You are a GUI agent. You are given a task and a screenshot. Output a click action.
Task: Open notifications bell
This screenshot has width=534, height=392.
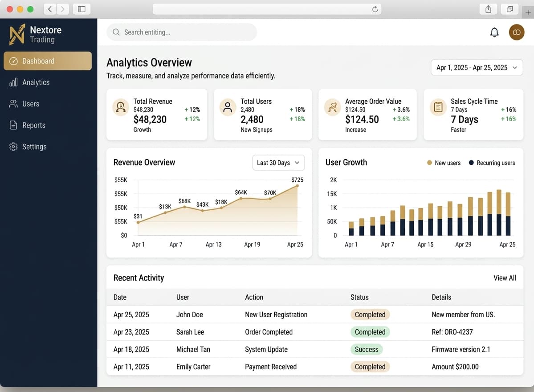494,33
